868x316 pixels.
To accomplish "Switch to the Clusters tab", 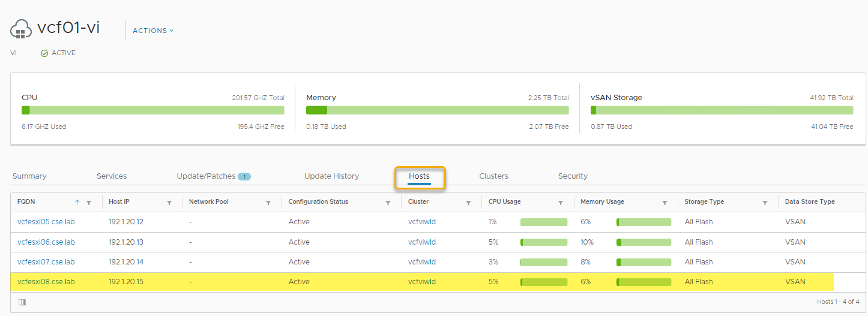I will coord(493,176).
